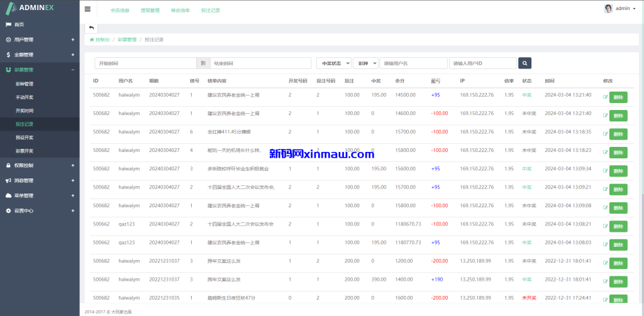Screen dimensions: 644x316
Task: Click the red 未开奖 status text
Action: point(529,298)
